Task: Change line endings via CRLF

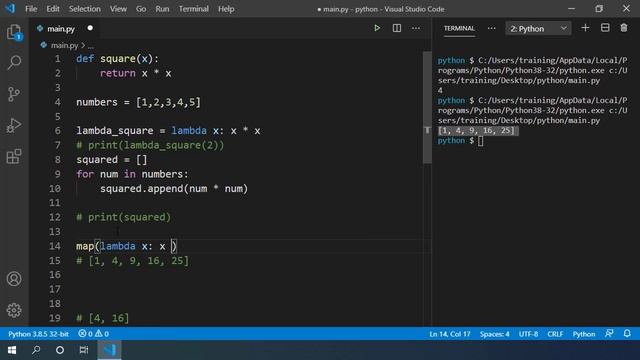Action: 555,334
